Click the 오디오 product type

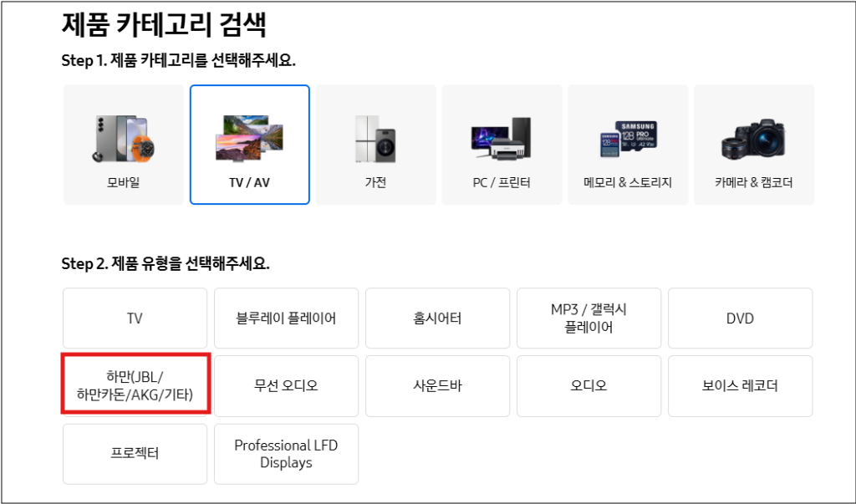pyautogui.click(x=588, y=385)
